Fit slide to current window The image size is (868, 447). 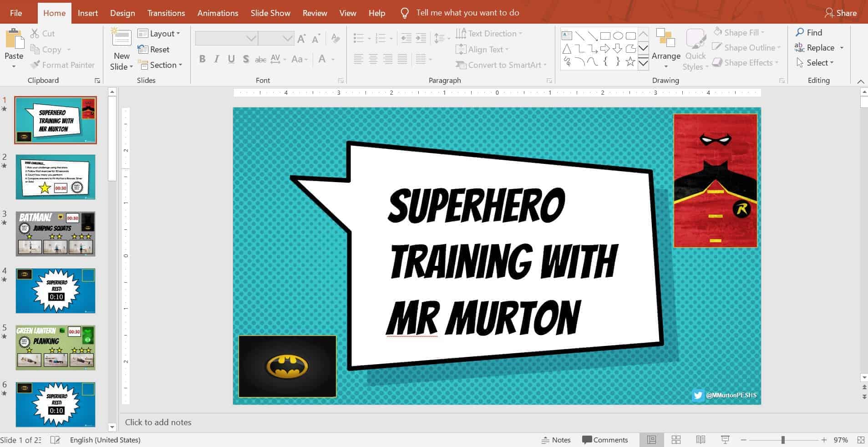[860, 440]
